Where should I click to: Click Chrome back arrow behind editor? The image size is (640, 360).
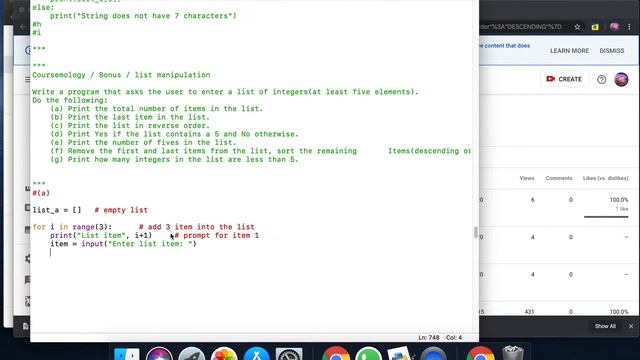click(x=23, y=27)
